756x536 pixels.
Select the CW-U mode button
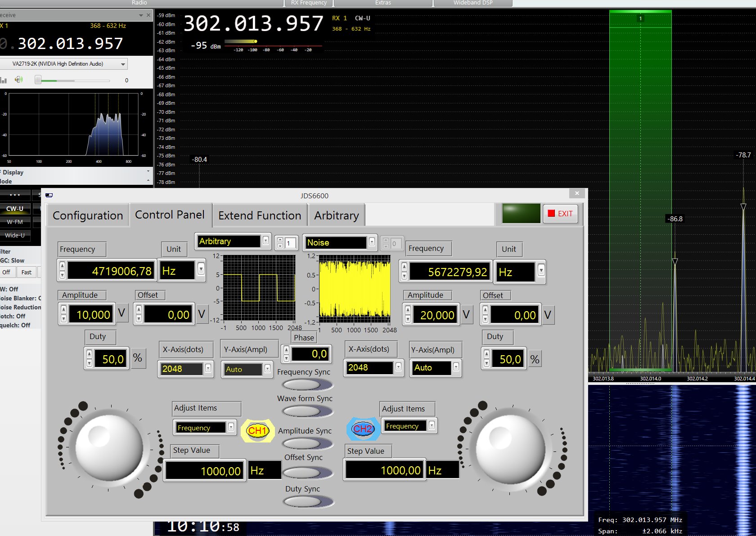tap(15, 209)
